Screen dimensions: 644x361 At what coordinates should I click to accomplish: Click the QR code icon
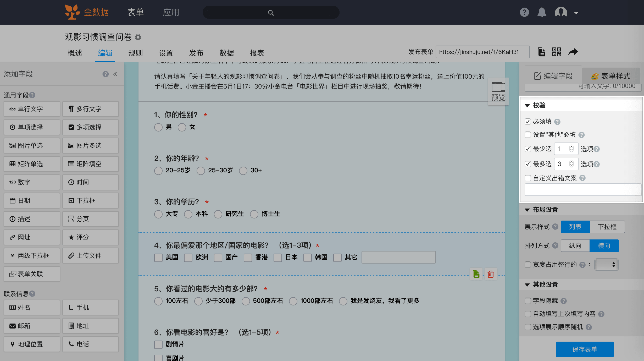tap(557, 52)
